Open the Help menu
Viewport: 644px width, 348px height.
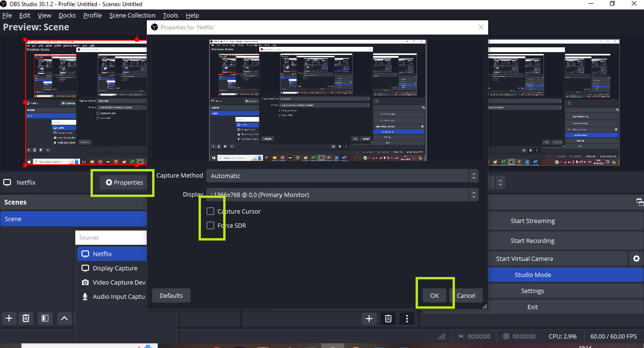tap(192, 15)
